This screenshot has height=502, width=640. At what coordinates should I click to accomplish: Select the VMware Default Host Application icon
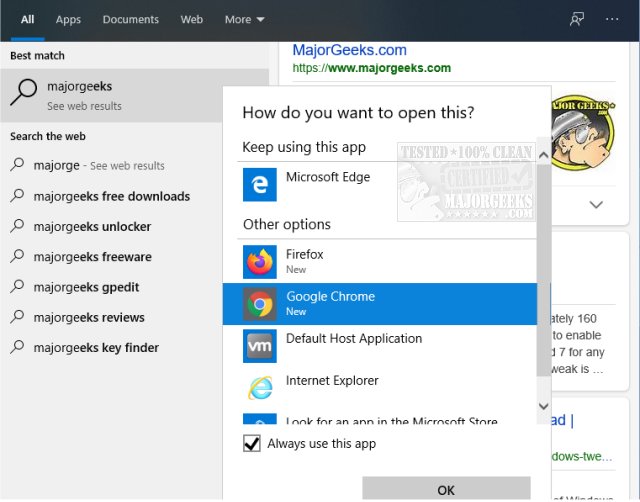(x=260, y=346)
